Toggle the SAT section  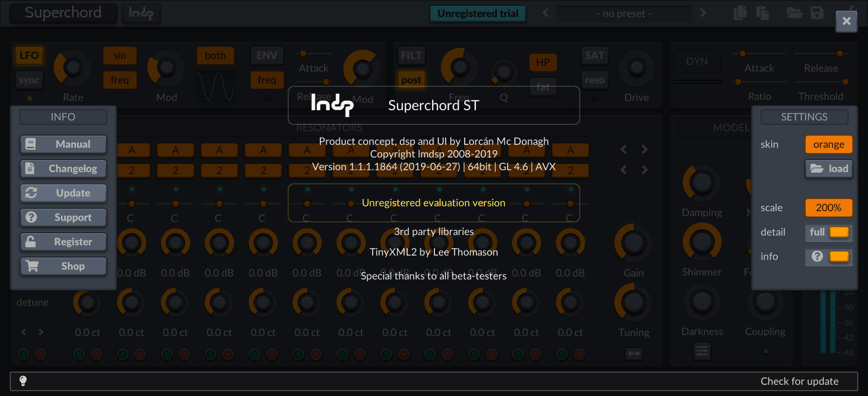click(x=594, y=56)
